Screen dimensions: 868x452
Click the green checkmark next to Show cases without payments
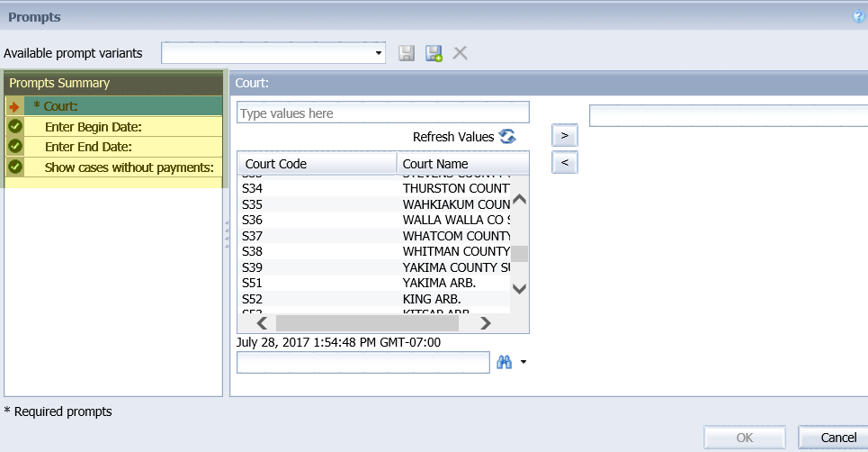15,167
